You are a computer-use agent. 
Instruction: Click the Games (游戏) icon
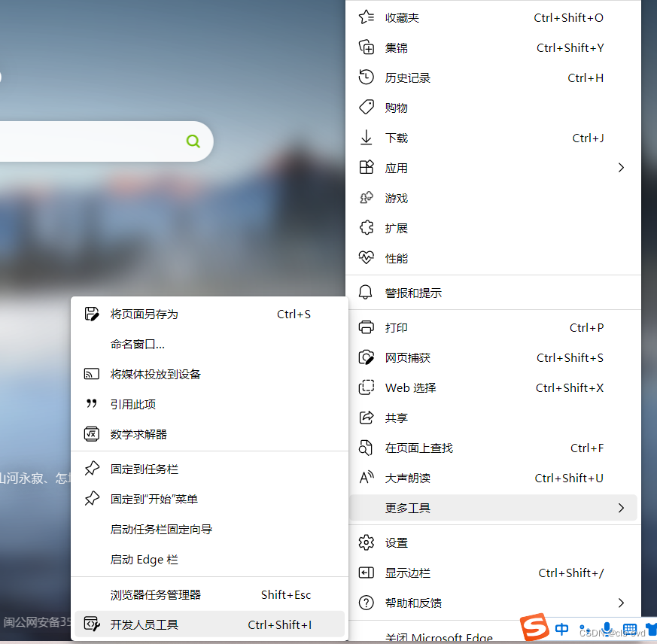pyautogui.click(x=367, y=198)
